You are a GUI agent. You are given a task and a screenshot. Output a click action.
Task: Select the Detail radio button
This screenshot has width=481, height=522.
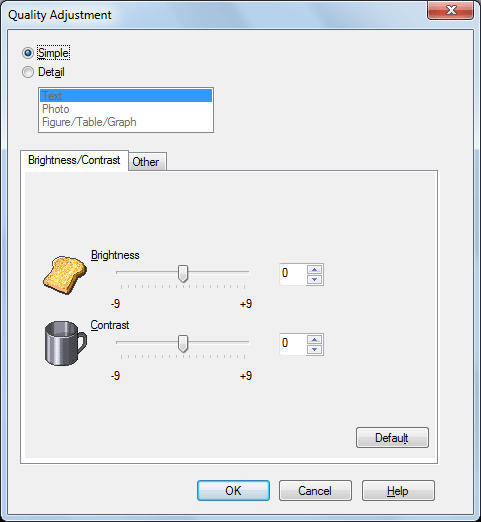pos(28,72)
